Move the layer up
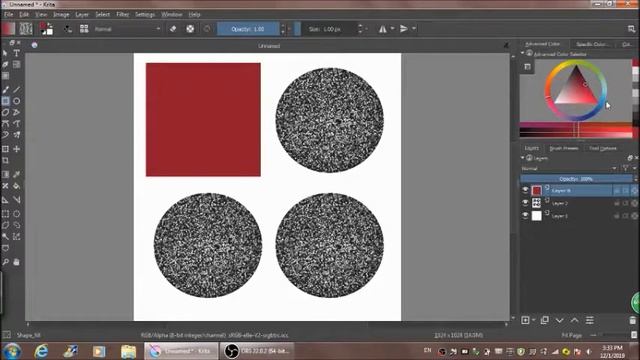 575,320
